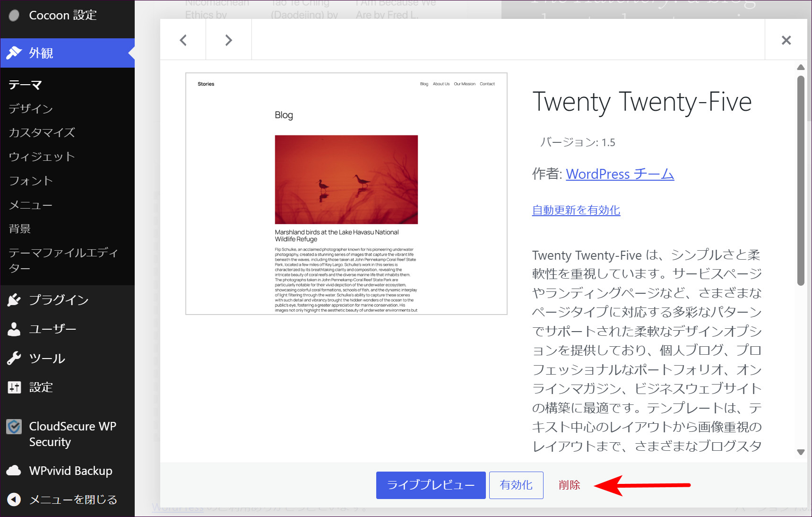Click the Twenty Twenty-Five theme screenshot
812x517 pixels.
pyautogui.click(x=346, y=193)
